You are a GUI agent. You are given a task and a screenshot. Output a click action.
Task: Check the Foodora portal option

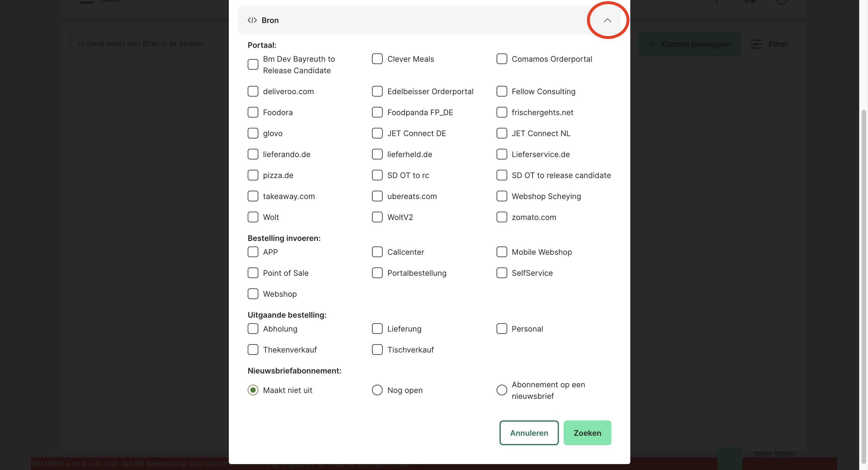tap(253, 112)
